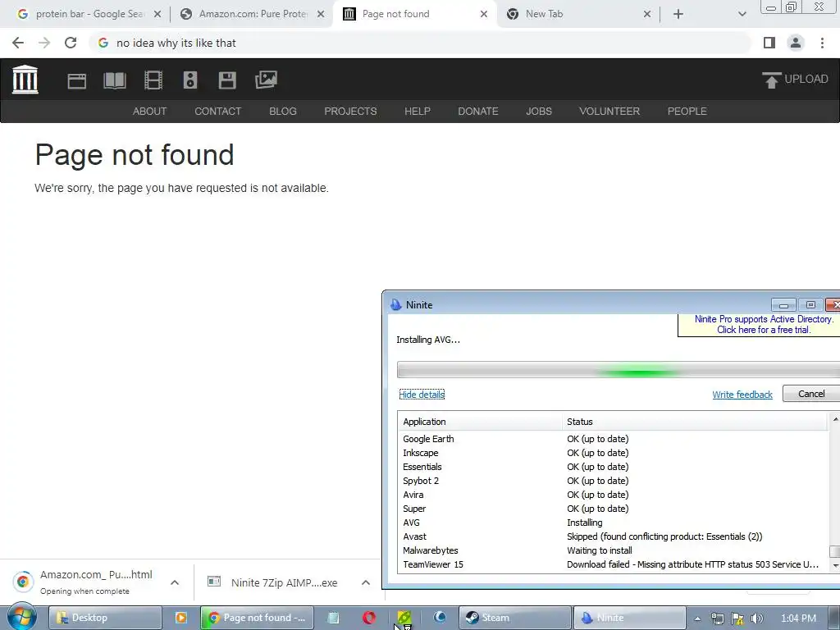Go back with the browser back arrow
Viewport: 840px width, 630px height.
[x=18, y=43]
